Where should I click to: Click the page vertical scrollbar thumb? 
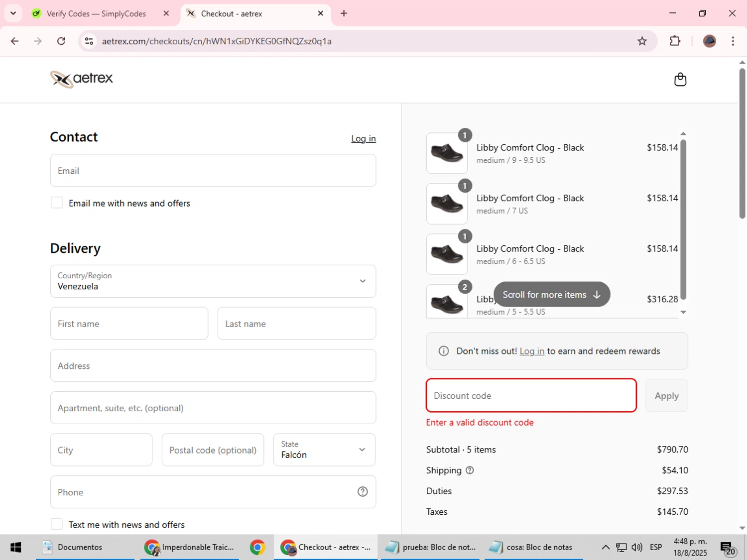pos(742,143)
